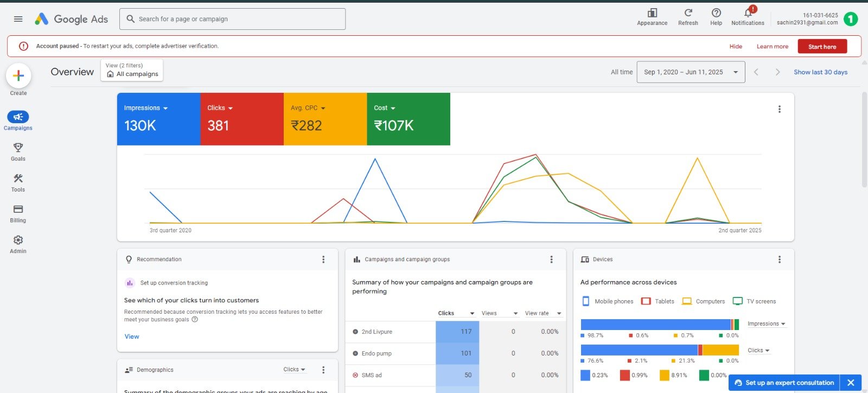Viewport: 868px width, 393px height.
Task: Go to the previous date range arrow
Action: click(756, 72)
